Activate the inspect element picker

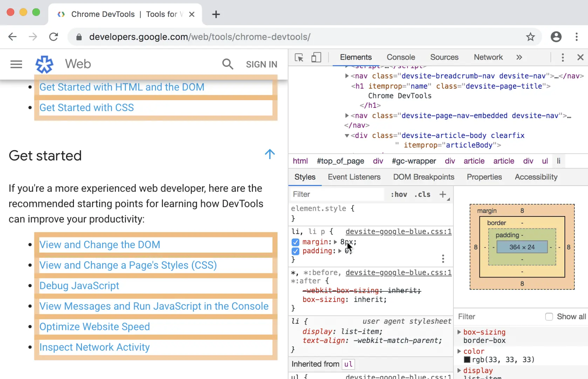pos(299,57)
